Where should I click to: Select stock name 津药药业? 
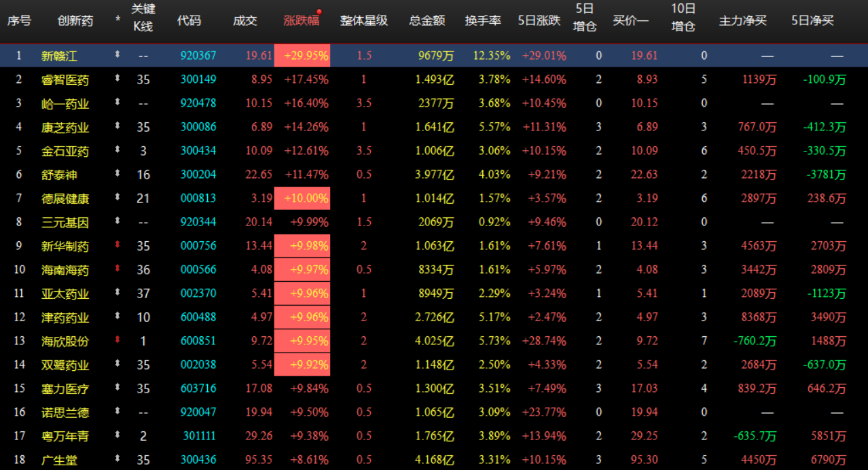pyautogui.click(x=65, y=317)
